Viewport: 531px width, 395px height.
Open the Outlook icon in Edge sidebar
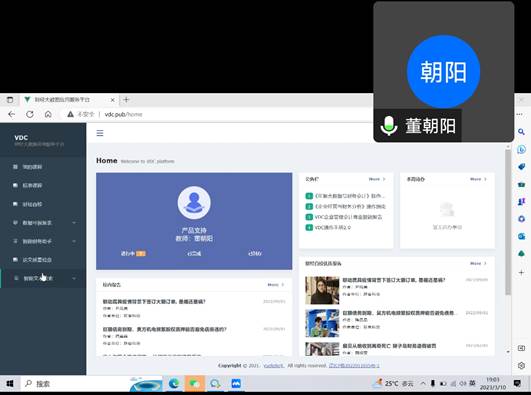(x=522, y=236)
